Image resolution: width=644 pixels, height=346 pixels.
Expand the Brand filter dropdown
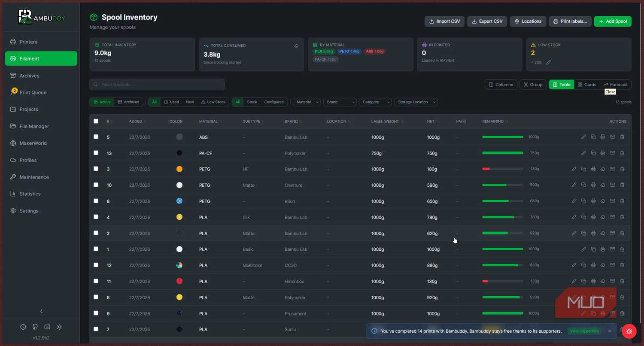340,102
